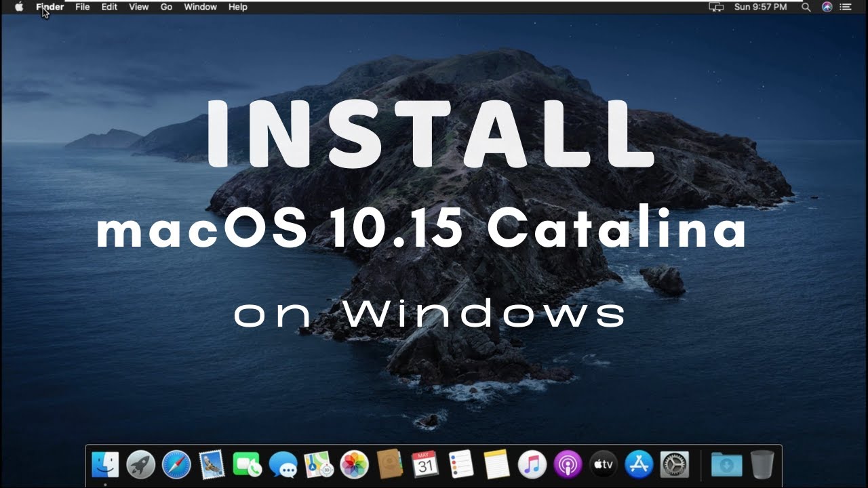Open the Music app in Dock

click(x=532, y=465)
